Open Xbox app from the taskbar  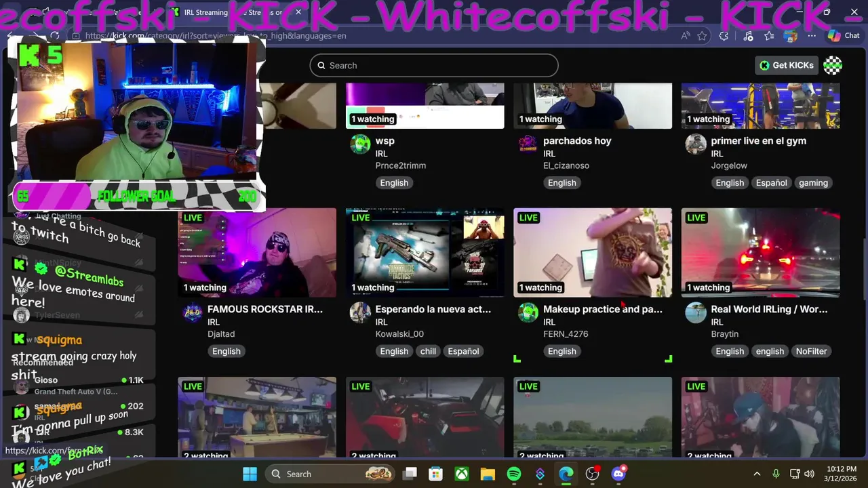click(462, 474)
